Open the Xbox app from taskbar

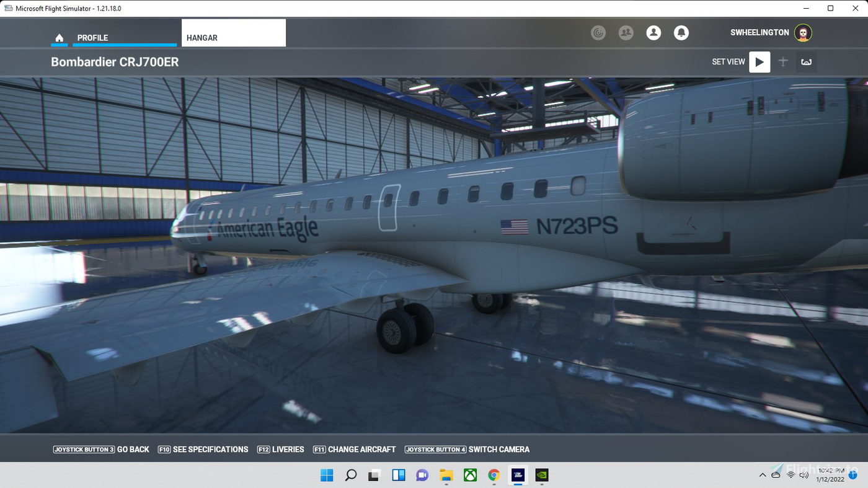tap(470, 475)
